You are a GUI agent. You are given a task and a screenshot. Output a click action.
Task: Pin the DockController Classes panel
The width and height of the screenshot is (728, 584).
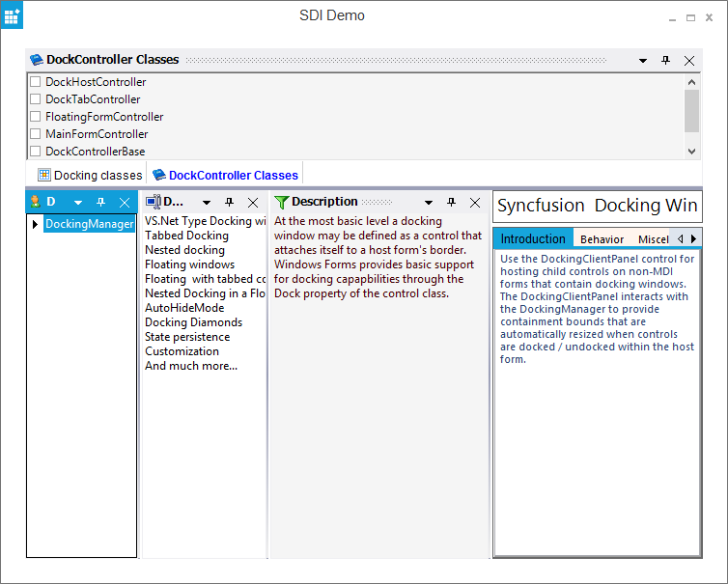(x=665, y=60)
